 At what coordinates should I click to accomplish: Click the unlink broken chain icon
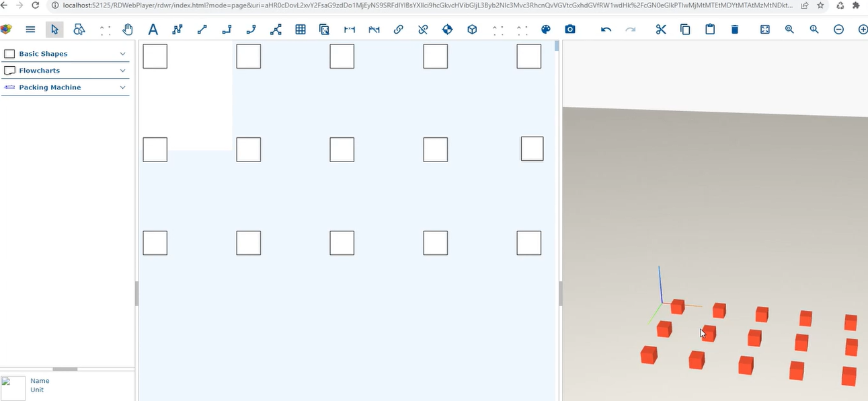tap(423, 30)
